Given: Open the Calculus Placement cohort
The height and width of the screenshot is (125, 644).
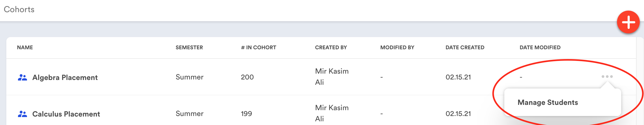Looking at the screenshot, I should (66, 114).
